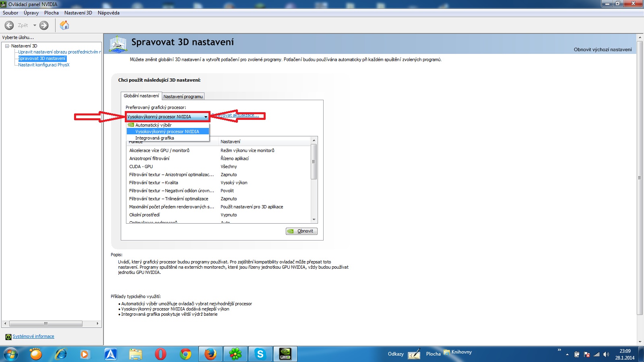The width and height of the screenshot is (644, 362).
Task: Select the Akcelerace více GPU / monitorů row
Action: pos(219,150)
